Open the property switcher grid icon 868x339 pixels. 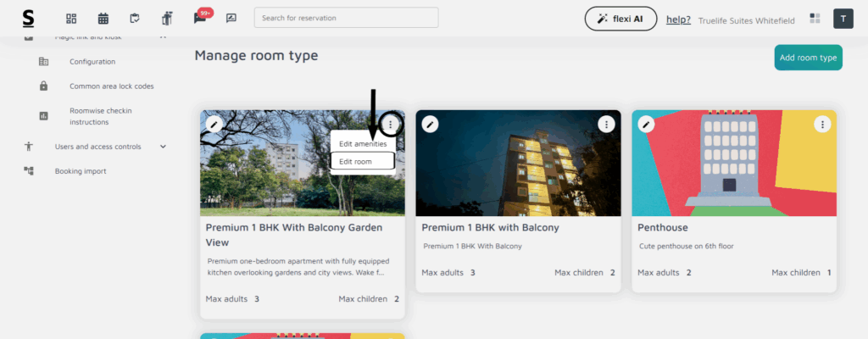pyautogui.click(x=815, y=19)
